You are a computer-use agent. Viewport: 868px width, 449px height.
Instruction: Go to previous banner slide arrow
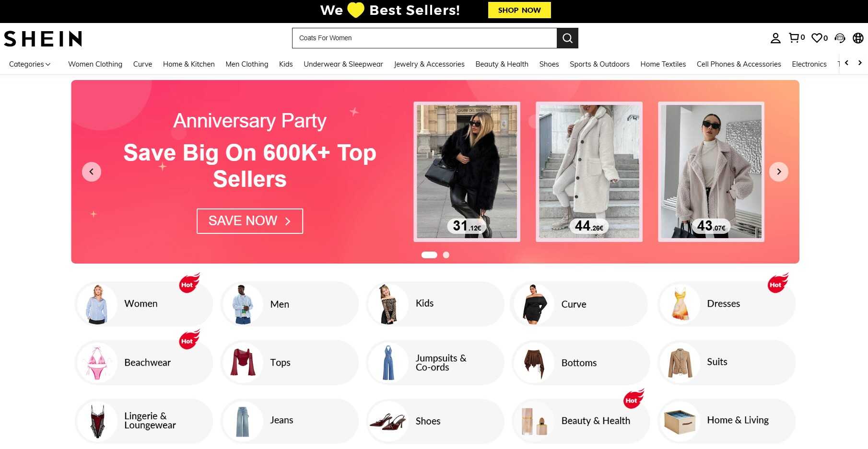pyautogui.click(x=92, y=172)
